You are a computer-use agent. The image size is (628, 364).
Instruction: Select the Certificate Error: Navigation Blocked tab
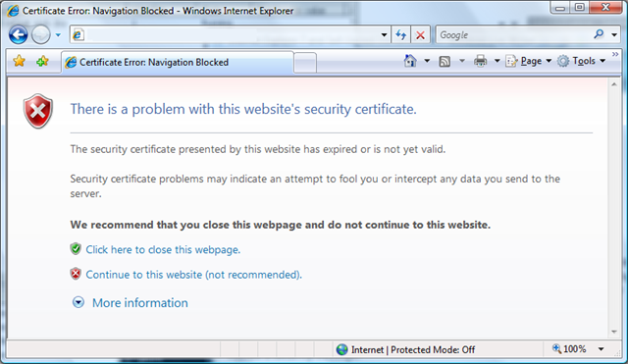(x=178, y=62)
